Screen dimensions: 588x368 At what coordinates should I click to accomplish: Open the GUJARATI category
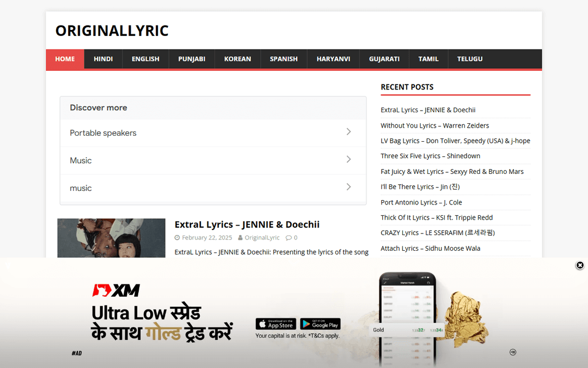point(384,59)
